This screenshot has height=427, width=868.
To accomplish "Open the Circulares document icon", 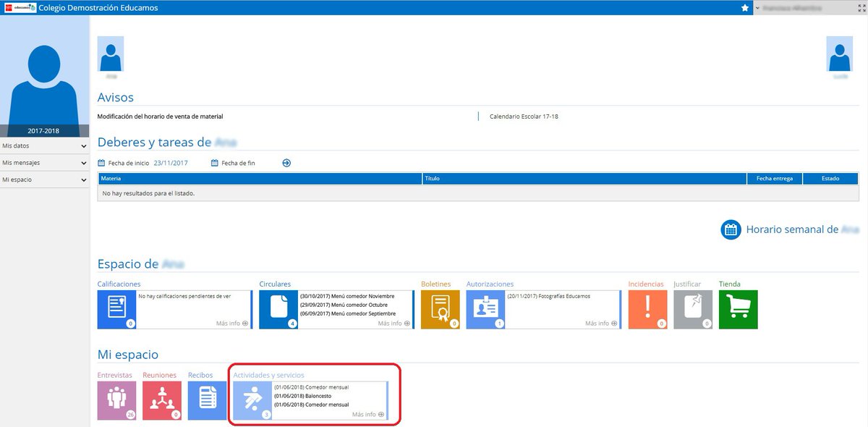I will 278,310.
